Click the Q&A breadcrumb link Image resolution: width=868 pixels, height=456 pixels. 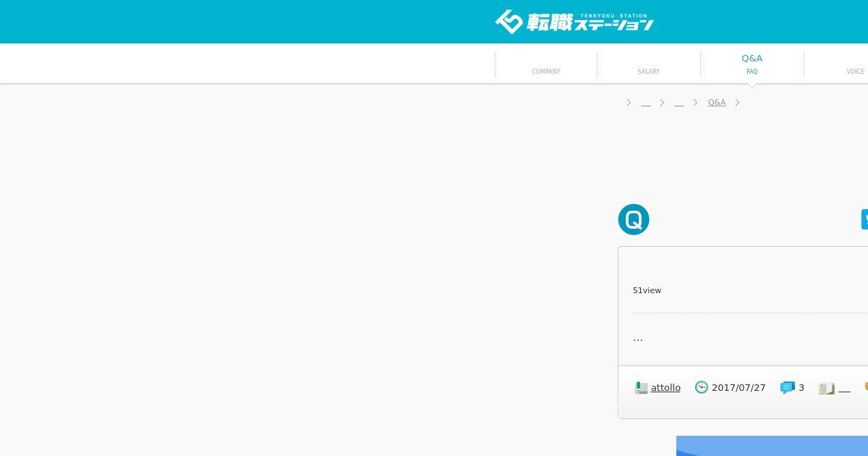pos(717,102)
